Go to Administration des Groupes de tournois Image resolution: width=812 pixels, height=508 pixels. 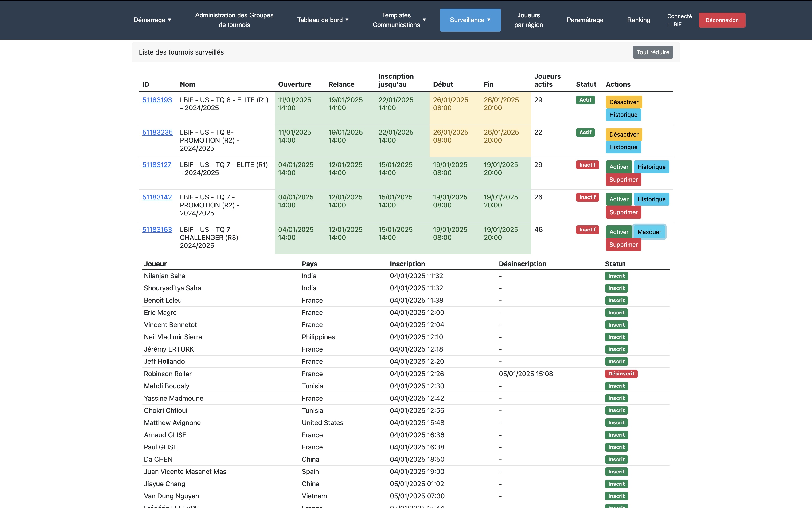(x=234, y=20)
